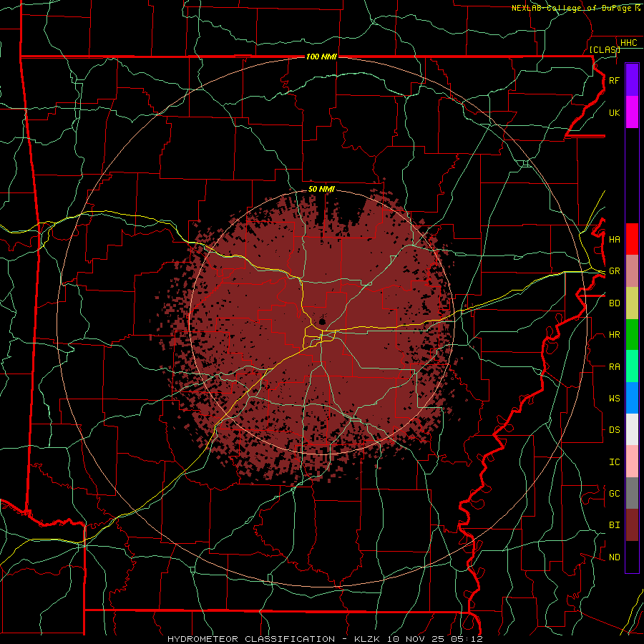
Task: Click the 100 NMI range ring label
Action: [321, 57]
